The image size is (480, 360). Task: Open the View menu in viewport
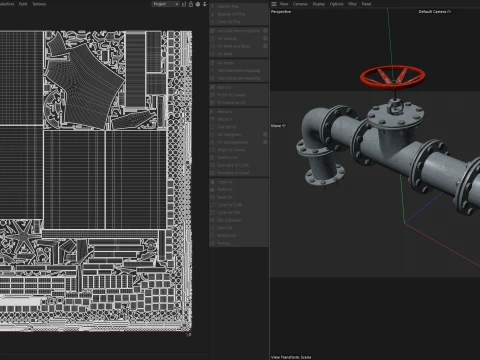pos(284,4)
